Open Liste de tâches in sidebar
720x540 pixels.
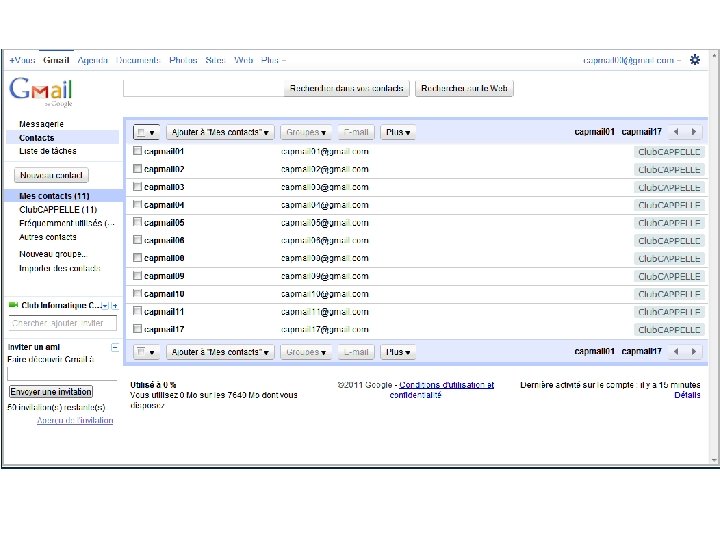[48, 151]
